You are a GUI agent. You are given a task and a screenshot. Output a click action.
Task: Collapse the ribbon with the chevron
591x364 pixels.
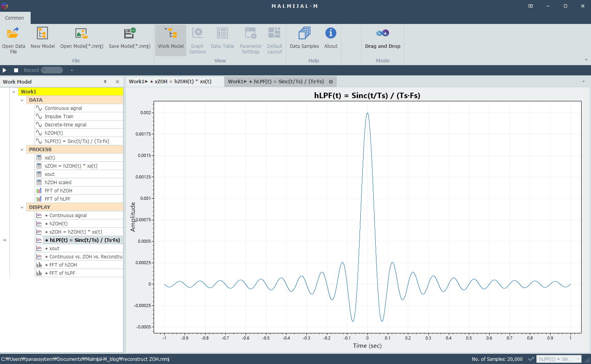tap(586, 60)
